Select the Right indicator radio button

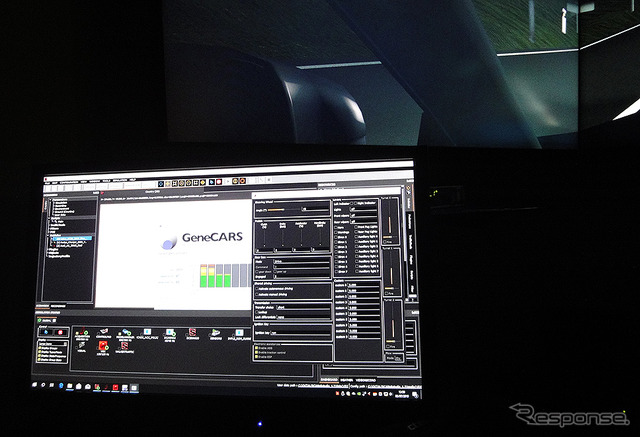[x=356, y=203]
